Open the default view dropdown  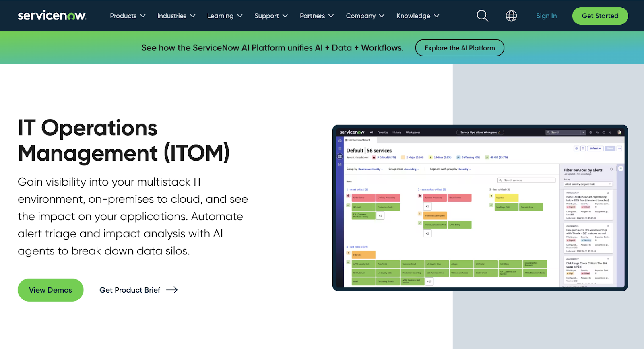[595, 149]
